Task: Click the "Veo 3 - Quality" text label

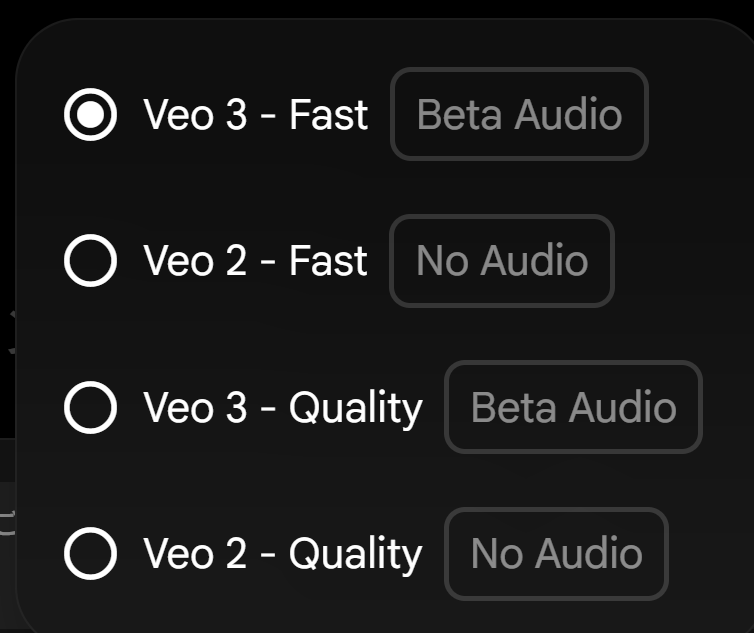Action: (x=282, y=408)
